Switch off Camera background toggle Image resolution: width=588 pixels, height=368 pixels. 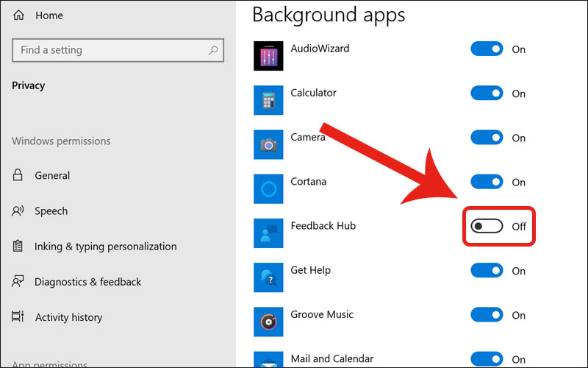tap(487, 138)
